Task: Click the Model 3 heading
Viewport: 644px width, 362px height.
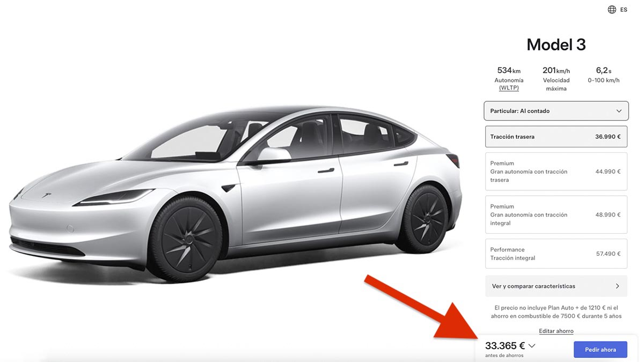Action: click(x=556, y=45)
